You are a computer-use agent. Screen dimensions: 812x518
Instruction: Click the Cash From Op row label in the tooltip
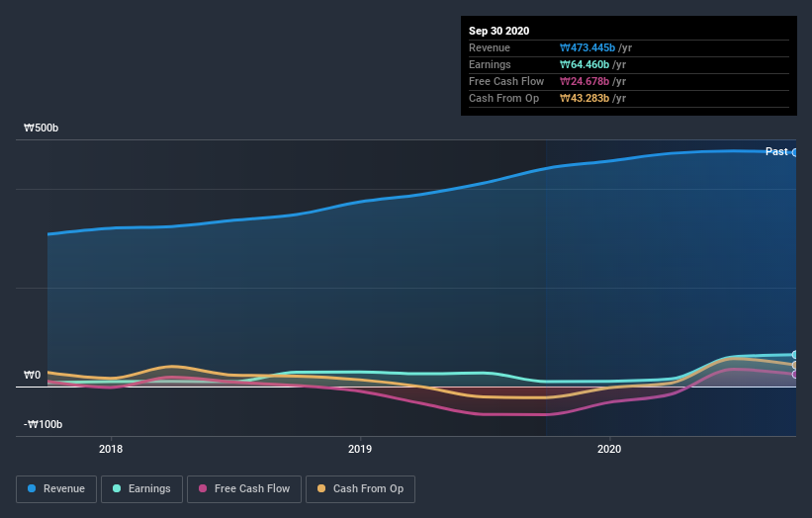503,98
